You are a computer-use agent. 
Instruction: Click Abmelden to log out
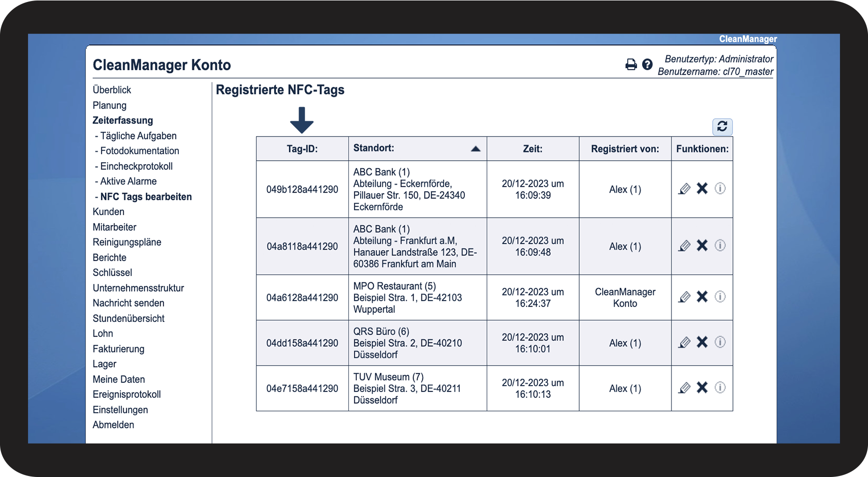113,425
